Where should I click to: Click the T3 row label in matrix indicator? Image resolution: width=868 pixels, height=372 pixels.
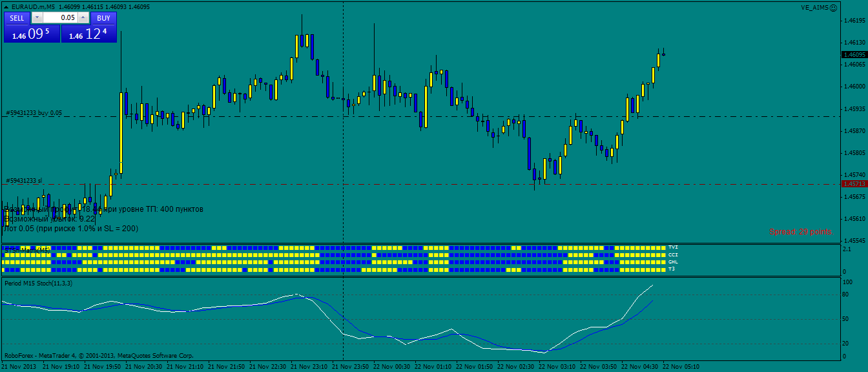[x=672, y=269]
